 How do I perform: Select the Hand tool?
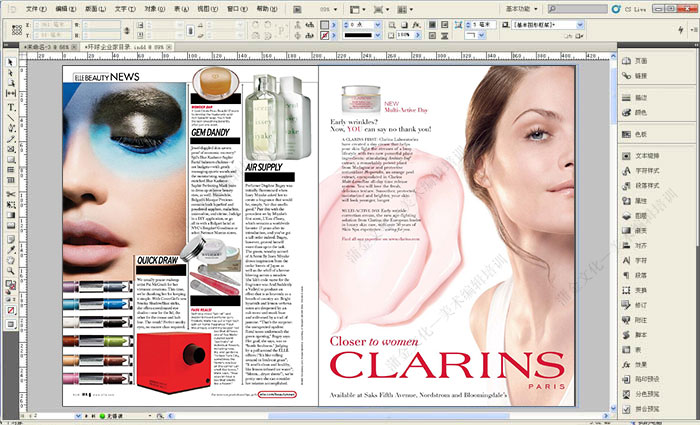[x=11, y=260]
